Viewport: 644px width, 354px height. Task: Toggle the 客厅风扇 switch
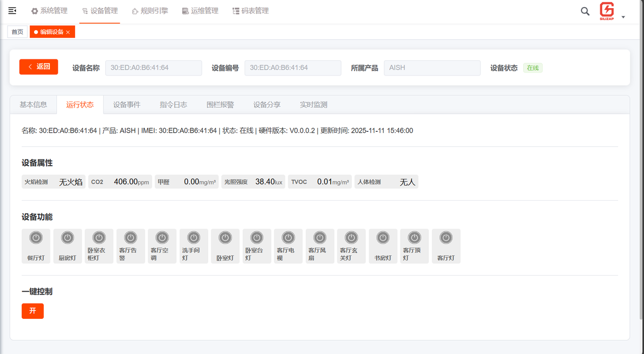coord(319,237)
